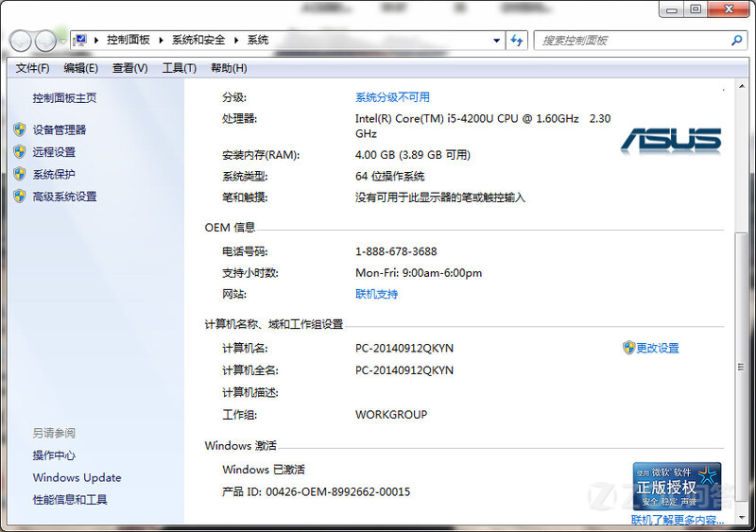Open 远程设置 link
Image resolution: width=756 pixels, height=532 pixels.
click(54, 152)
